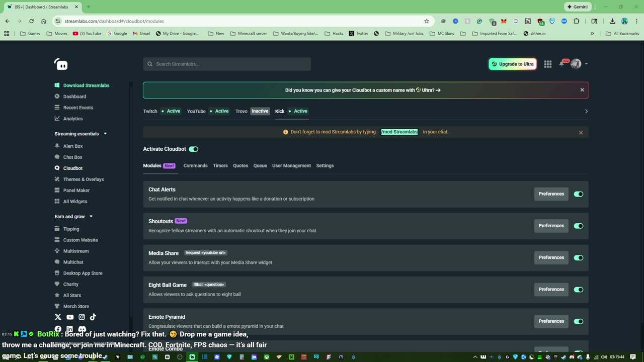644x362 pixels.
Task: Click the Search Streamlabs field
Action: tap(227, 64)
